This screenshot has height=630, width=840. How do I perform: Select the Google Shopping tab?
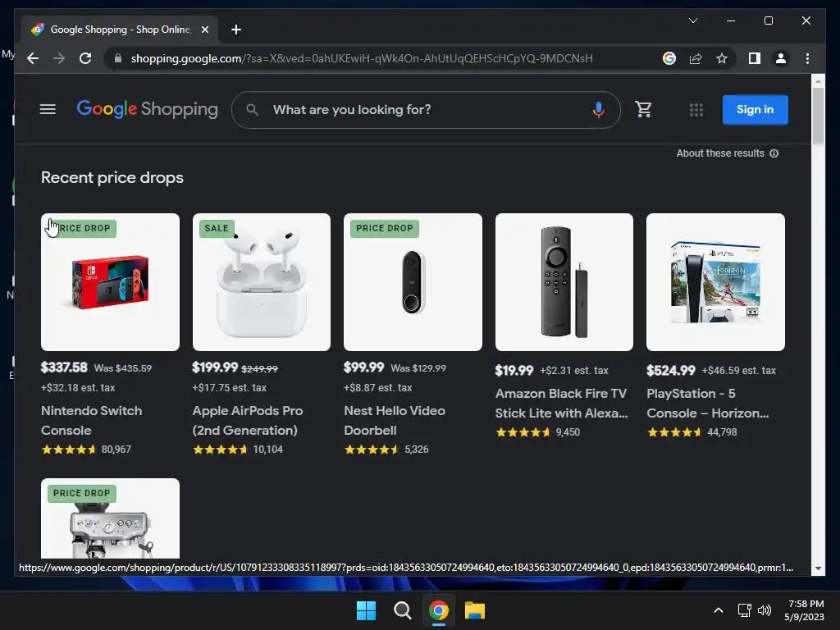[120, 30]
